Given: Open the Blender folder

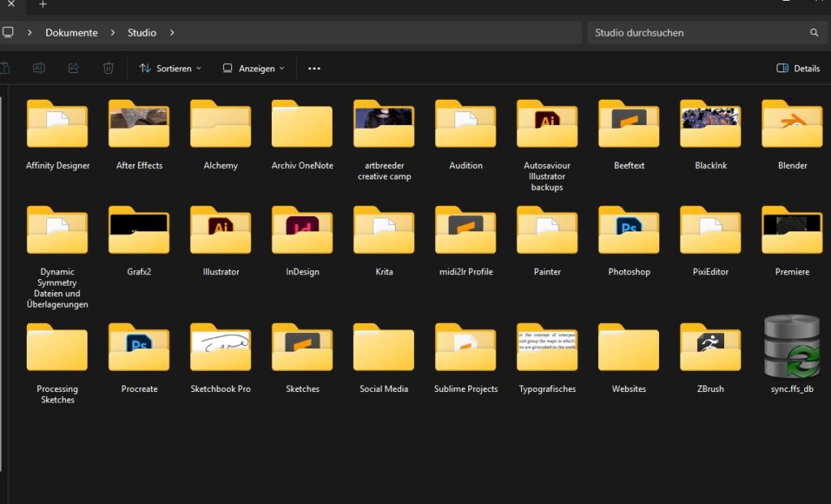Looking at the screenshot, I should [x=792, y=123].
